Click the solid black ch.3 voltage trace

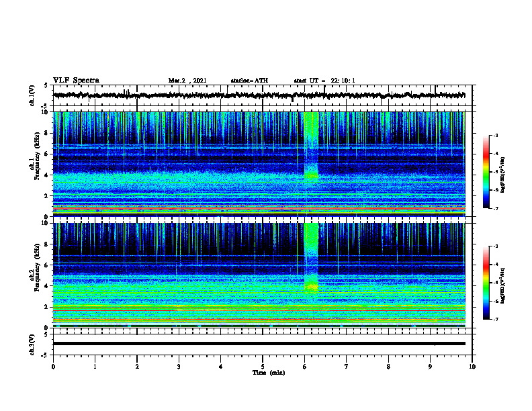[259, 344]
